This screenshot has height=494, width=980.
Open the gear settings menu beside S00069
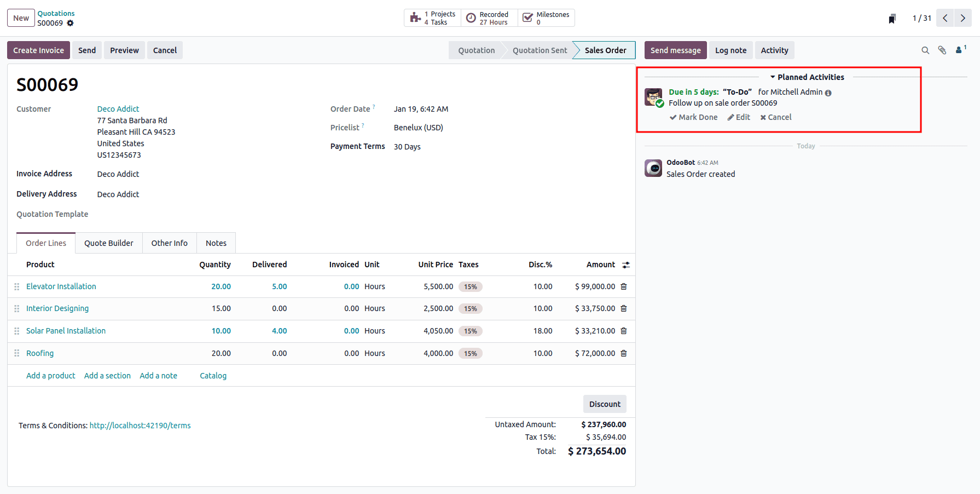(x=71, y=23)
